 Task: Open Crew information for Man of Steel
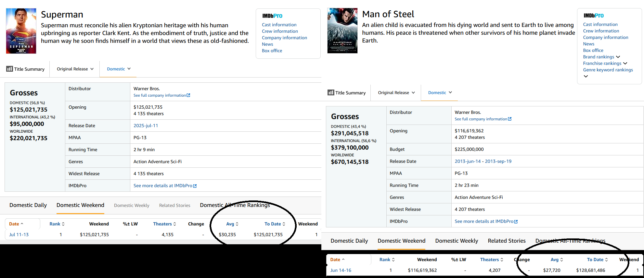pyautogui.click(x=601, y=31)
